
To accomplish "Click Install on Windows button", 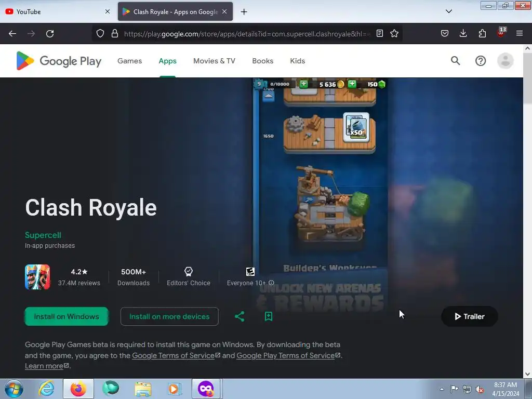I will pyautogui.click(x=66, y=316).
